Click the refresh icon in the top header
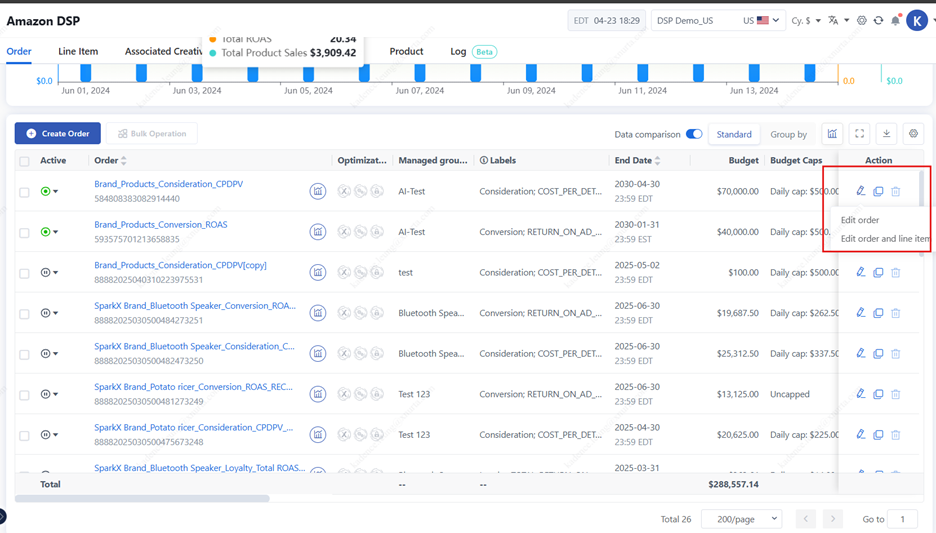 pos(878,21)
